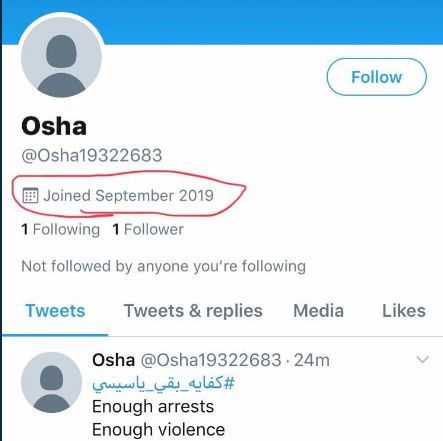Click the calendar icon beside Joined date
Screen dimensions: 443x441
30,195
